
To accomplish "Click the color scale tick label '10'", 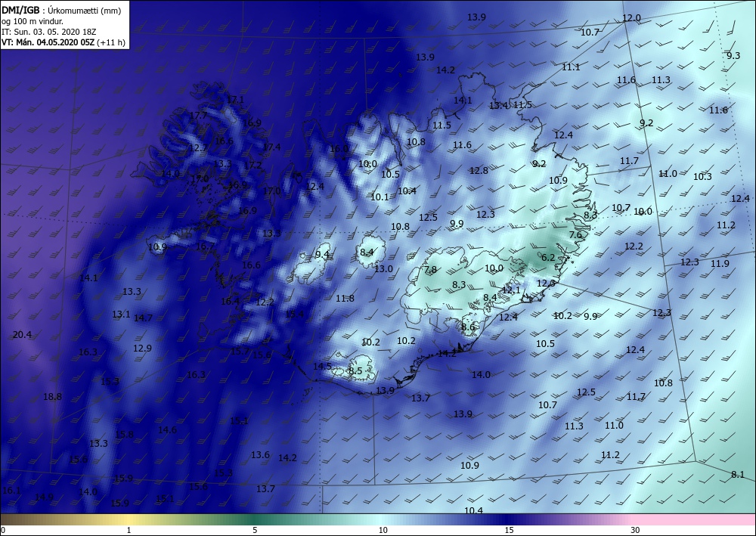I will click(x=383, y=530).
